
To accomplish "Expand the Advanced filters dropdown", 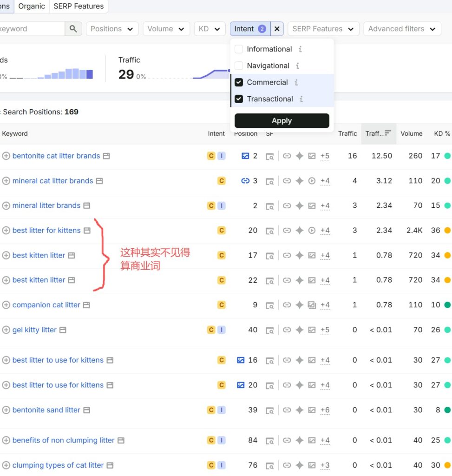I will (402, 29).
